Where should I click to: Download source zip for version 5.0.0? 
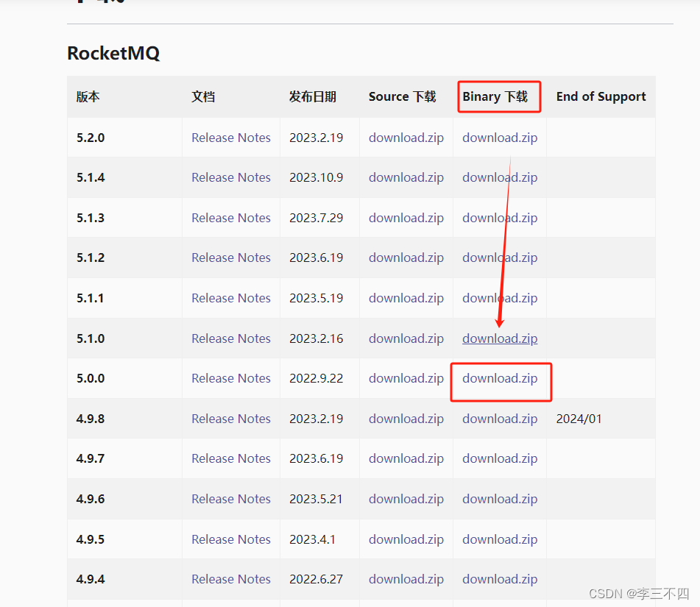click(x=406, y=378)
